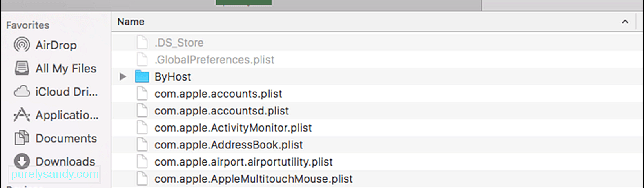Select com.apple.accountsd.plist file name
Screen dimensions: 644x188
click(221, 111)
